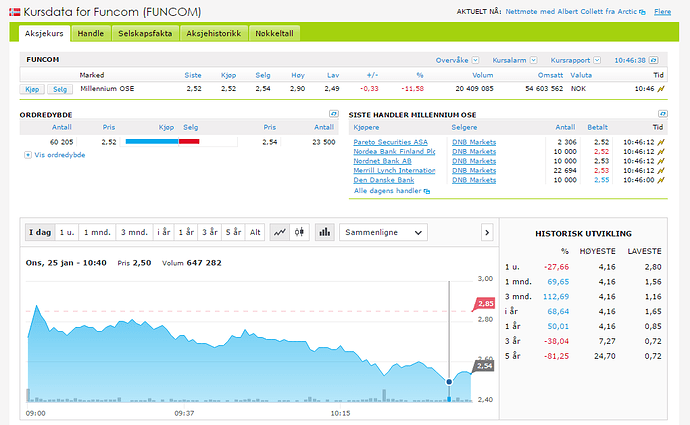Click the -81,25 value in 5 år row
690x425 pixels.
pyautogui.click(x=556, y=356)
